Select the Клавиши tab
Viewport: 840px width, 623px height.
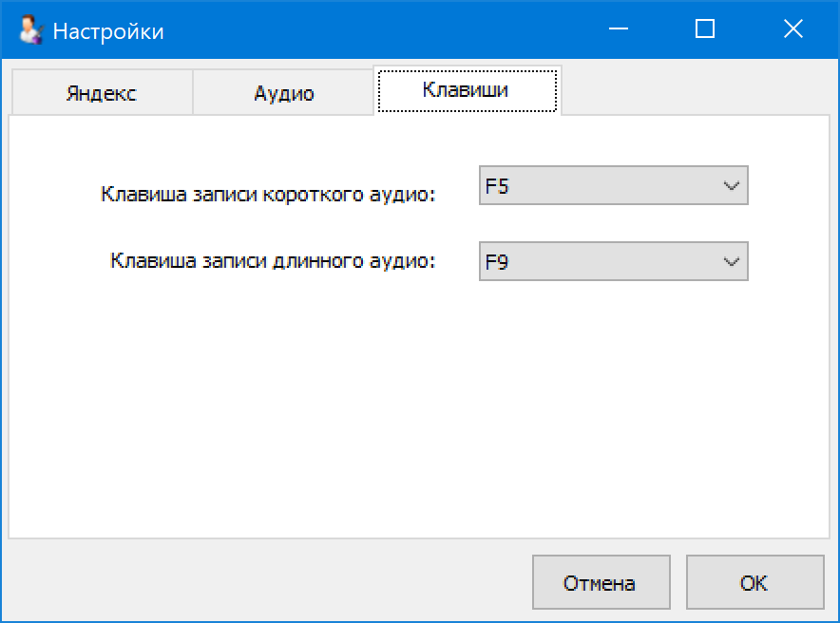pos(466,90)
